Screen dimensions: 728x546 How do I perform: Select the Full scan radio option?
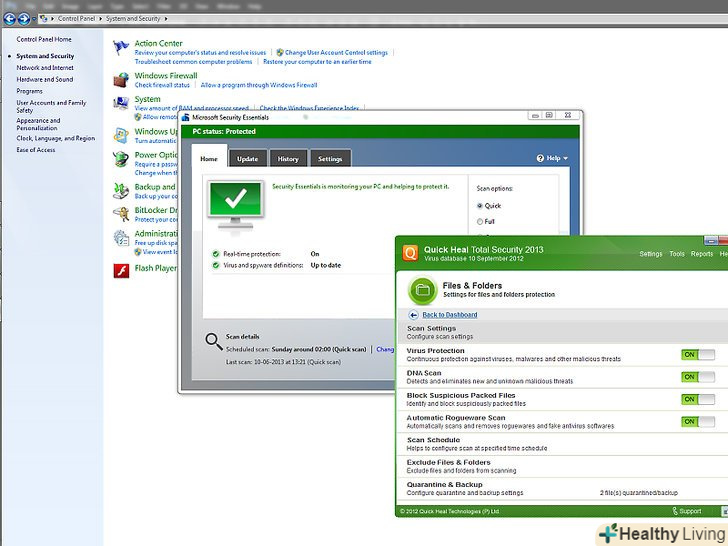tap(480, 221)
